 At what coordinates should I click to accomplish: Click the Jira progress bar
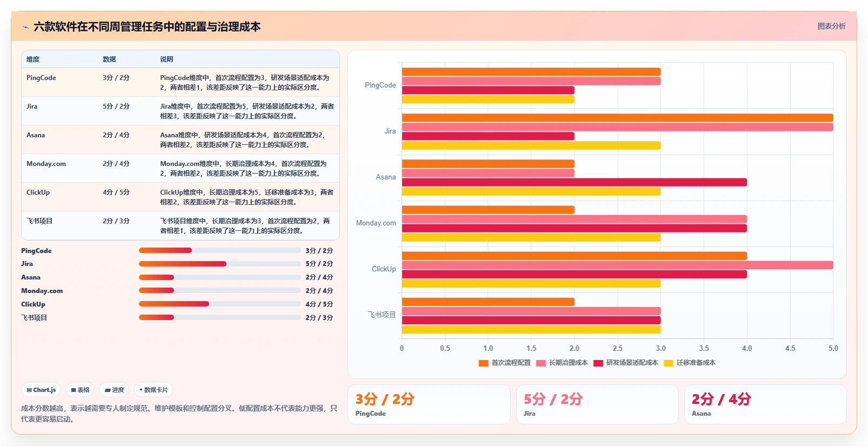(x=219, y=264)
